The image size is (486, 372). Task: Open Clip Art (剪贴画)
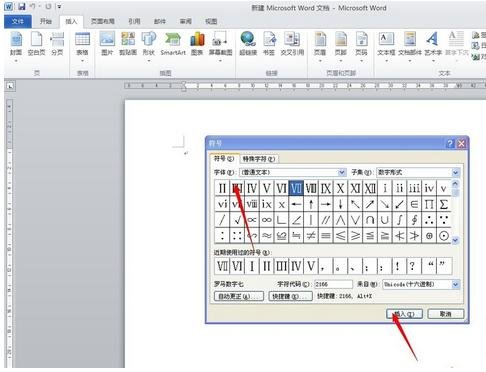coord(128,39)
